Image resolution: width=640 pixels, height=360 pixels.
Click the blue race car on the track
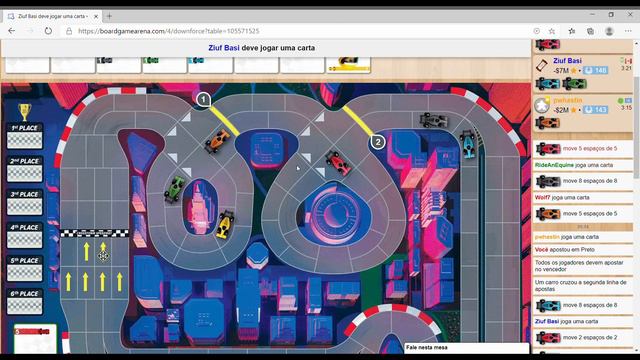468,144
